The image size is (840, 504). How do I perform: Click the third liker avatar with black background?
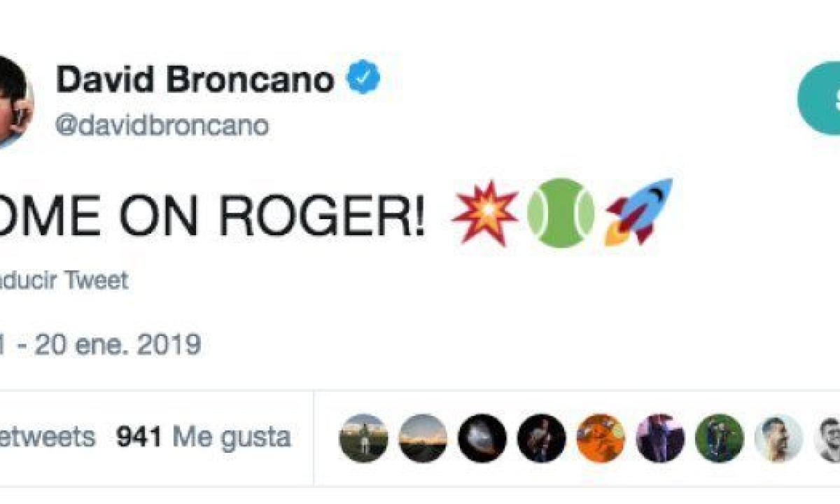(482, 438)
